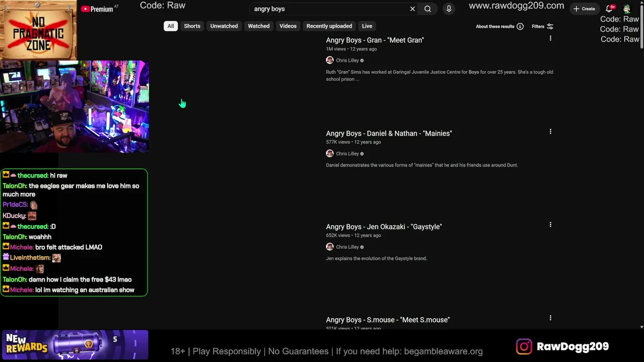Click the "Ruth Gran Sims" video description
Viewport: 644px width, 362px height.
pyautogui.click(x=439, y=75)
